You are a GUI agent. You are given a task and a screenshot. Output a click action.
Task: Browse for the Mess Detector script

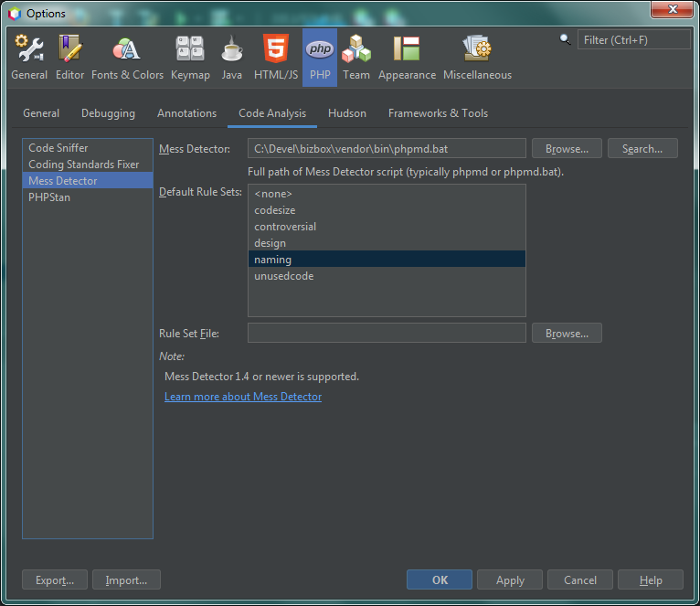(567, 148)
